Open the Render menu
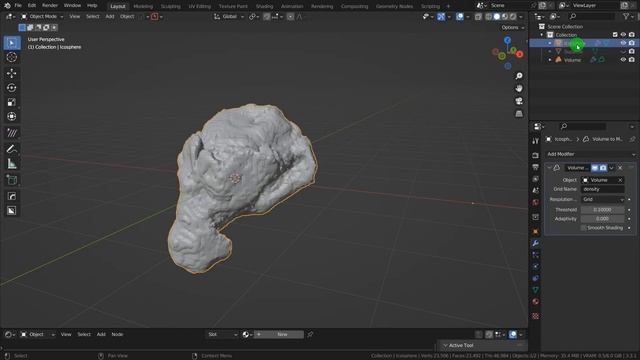The width and height of the screenshot is (640, 360). [x=50, y=6]
